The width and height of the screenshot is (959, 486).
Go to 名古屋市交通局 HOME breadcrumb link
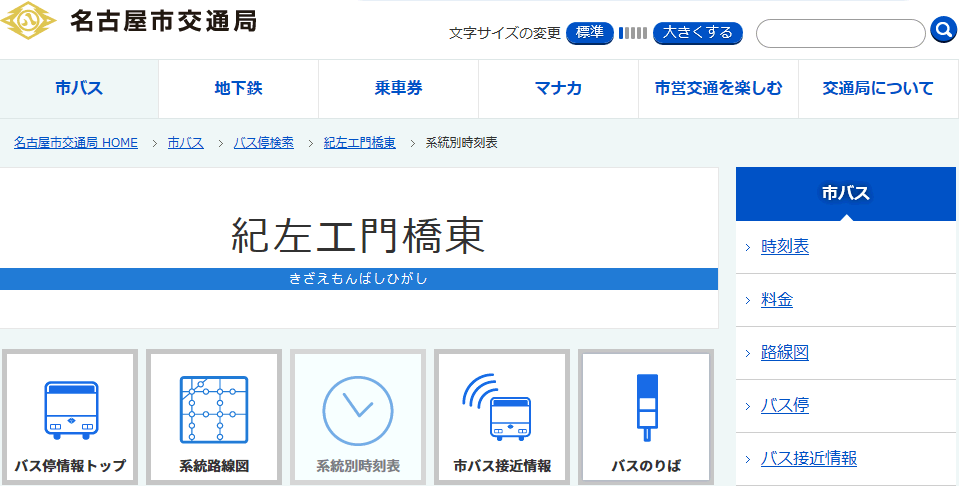(76, 143)
